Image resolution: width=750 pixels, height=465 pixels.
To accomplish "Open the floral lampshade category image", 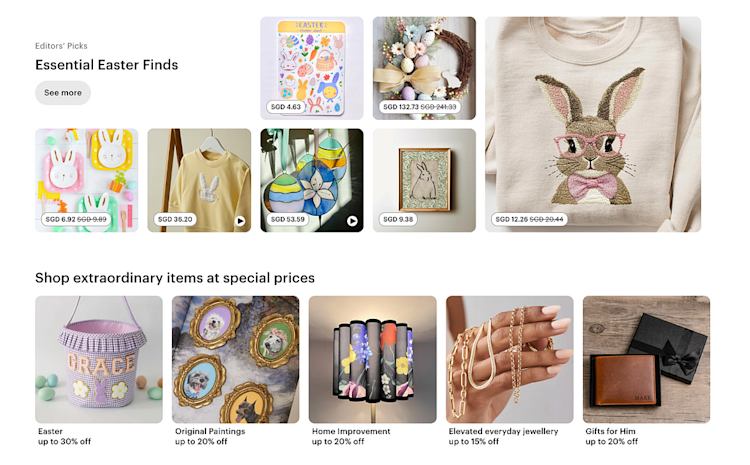I will point(373,359).
